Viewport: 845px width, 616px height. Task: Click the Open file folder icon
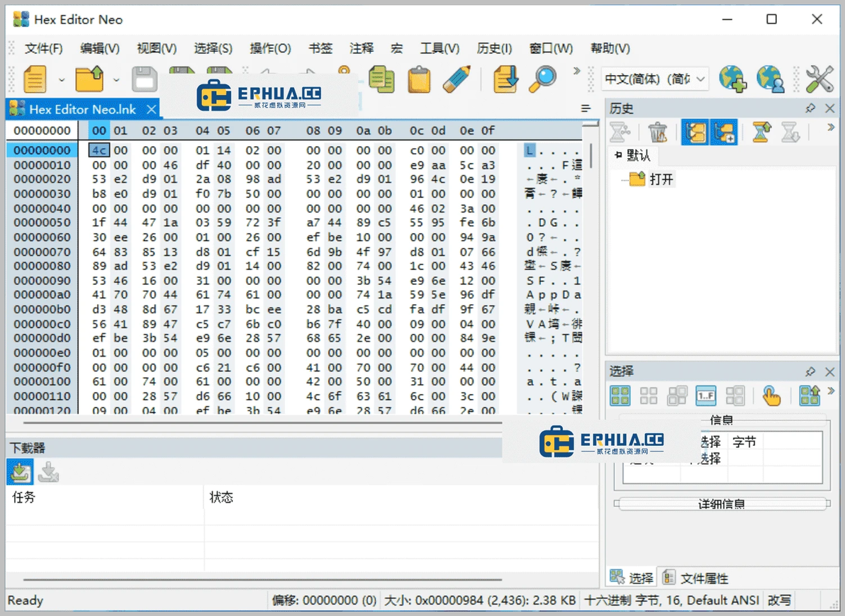point(89,79)
